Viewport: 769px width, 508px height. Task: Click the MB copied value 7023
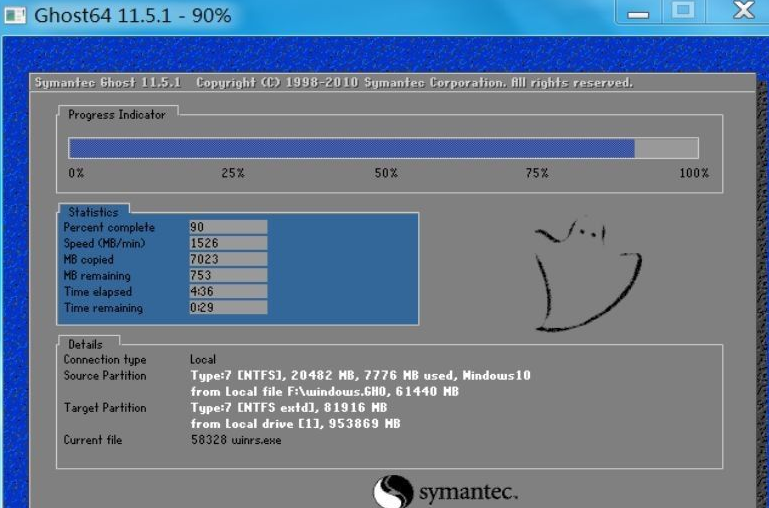coord(229,259)
